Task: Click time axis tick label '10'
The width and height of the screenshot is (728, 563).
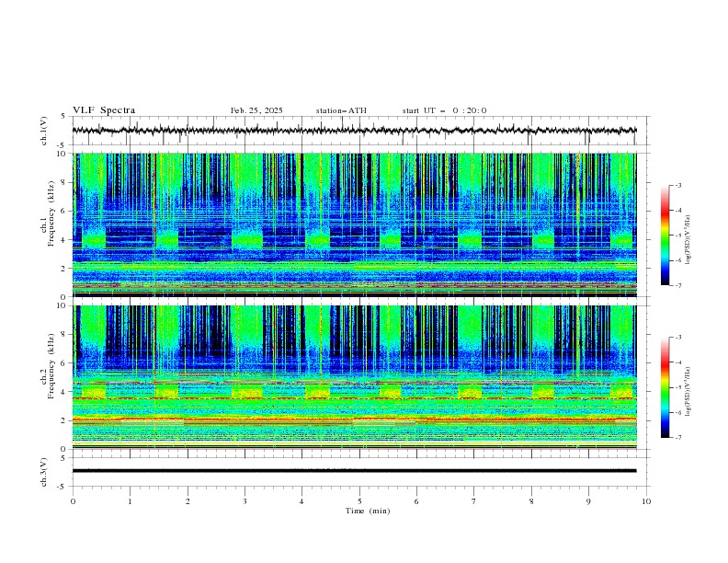Action: click(x=646, y=501)
